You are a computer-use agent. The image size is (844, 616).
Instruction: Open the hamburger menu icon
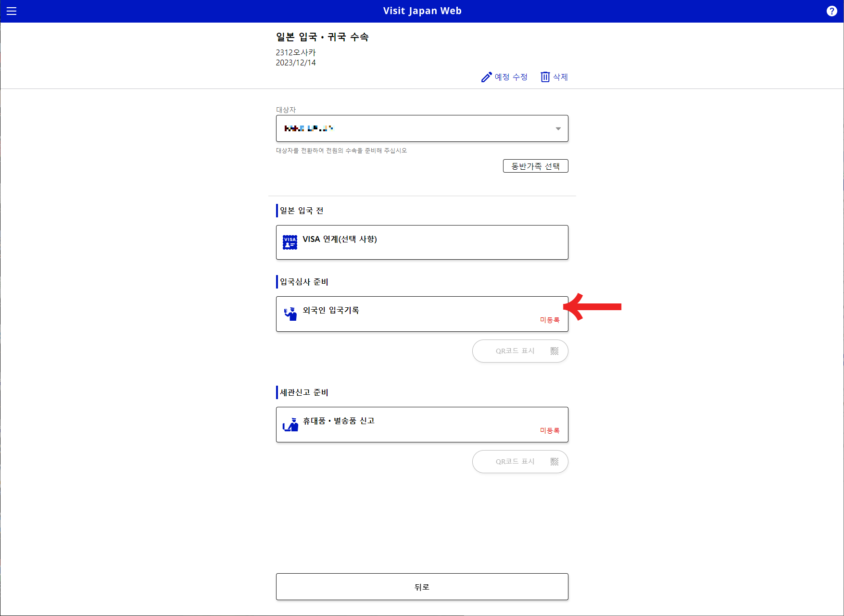tap(12, 11)
